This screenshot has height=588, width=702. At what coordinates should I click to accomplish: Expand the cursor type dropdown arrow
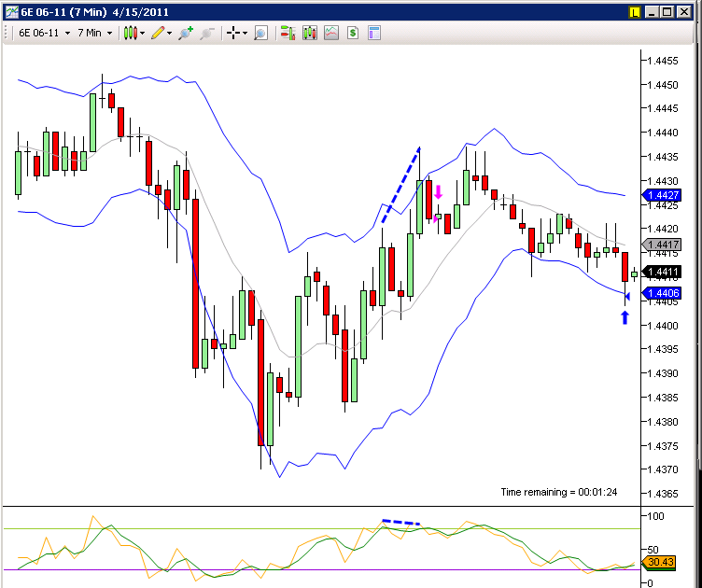pos(245,33)
